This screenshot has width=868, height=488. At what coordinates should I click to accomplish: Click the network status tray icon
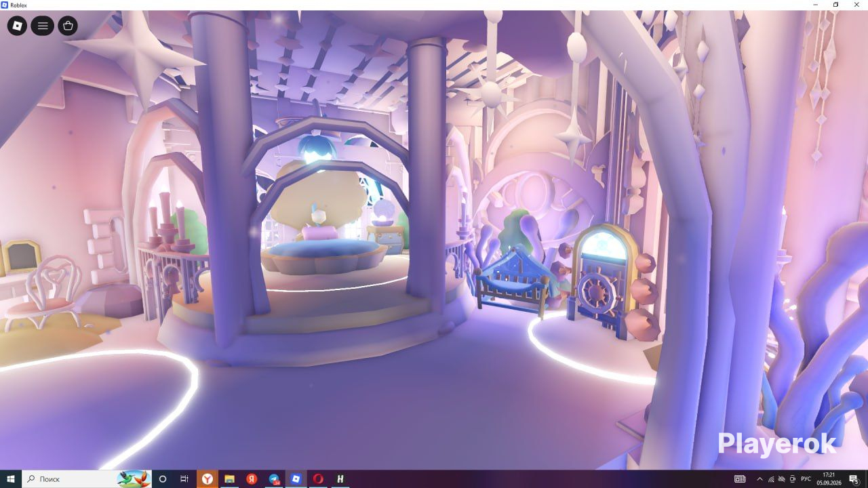click(771, 479)
